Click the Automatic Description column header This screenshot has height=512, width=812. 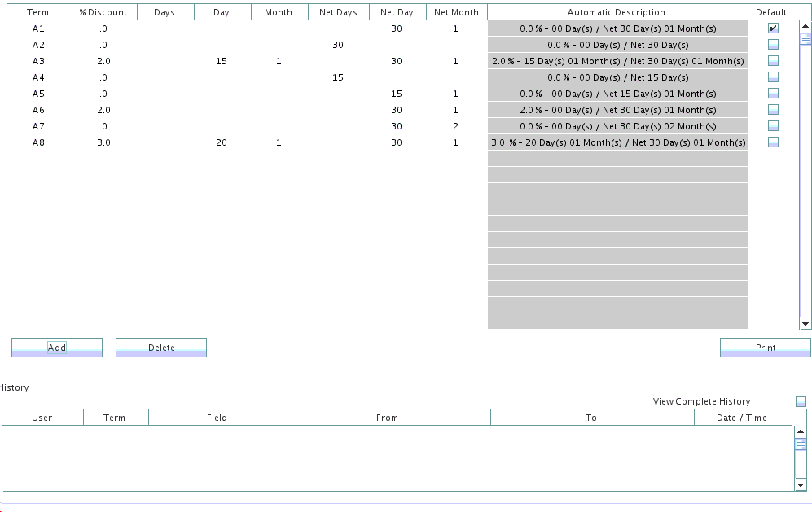coord(617,12)
